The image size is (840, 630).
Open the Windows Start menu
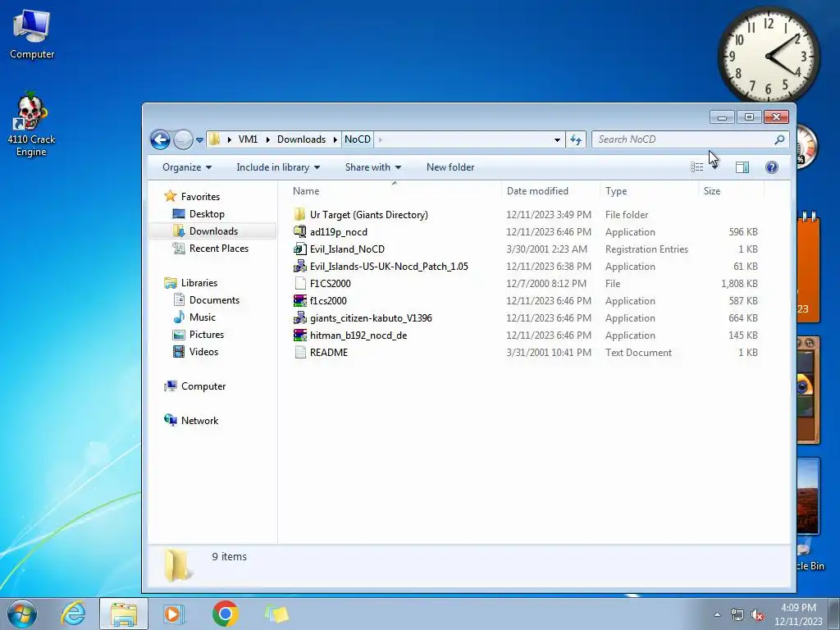[x=22, y=614]
